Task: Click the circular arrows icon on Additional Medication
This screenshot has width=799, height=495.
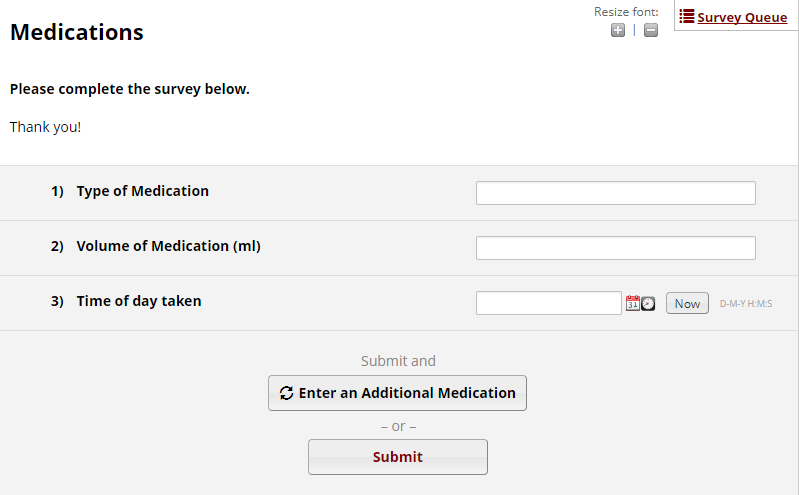Action: tap(286, 393)
